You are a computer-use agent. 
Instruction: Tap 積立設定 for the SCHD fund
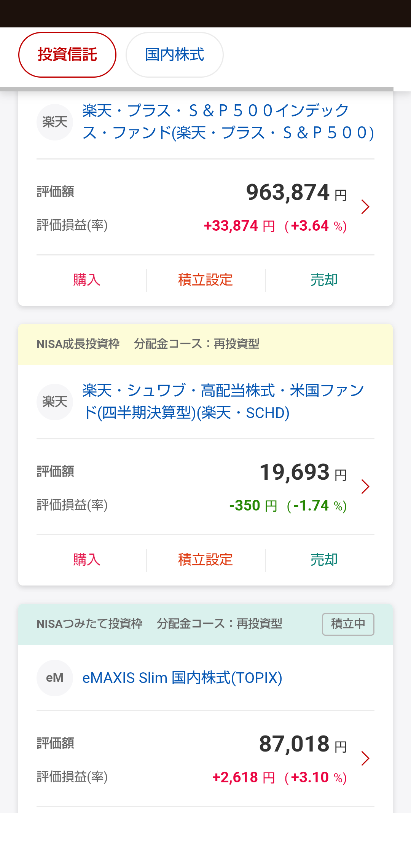205,560
